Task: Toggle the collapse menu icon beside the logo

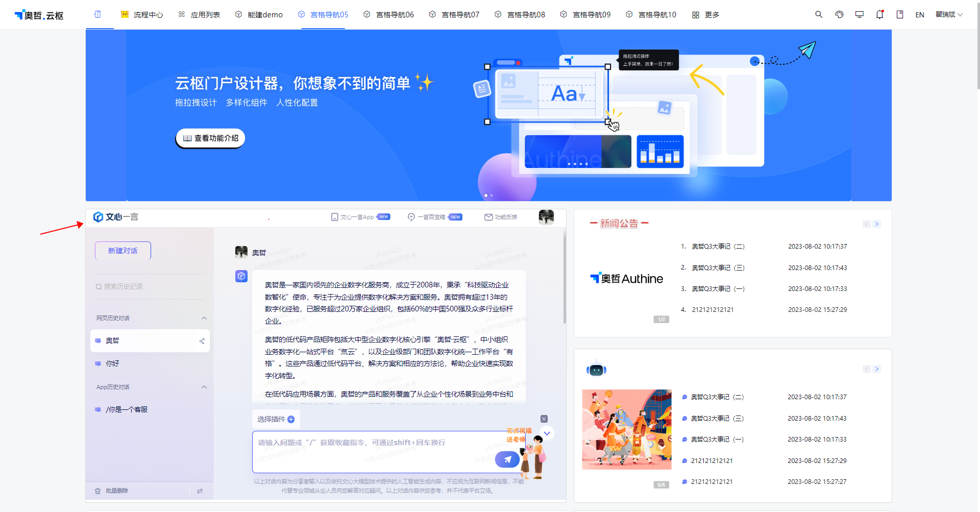Action: [x=97, y=14]
